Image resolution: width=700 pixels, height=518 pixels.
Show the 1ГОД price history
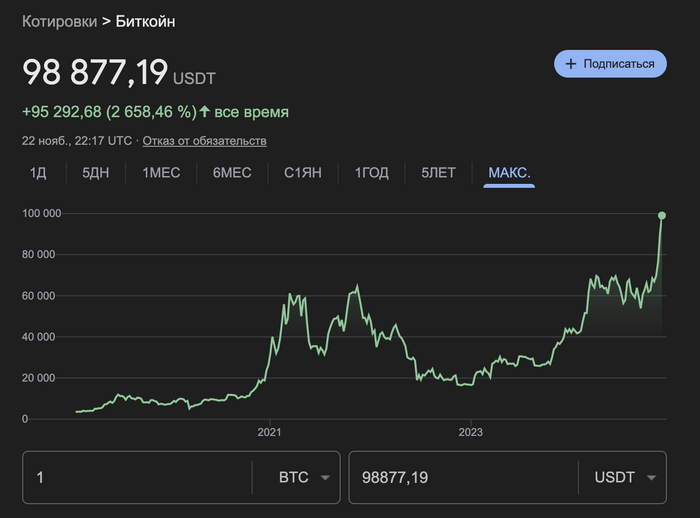point(372,173)
